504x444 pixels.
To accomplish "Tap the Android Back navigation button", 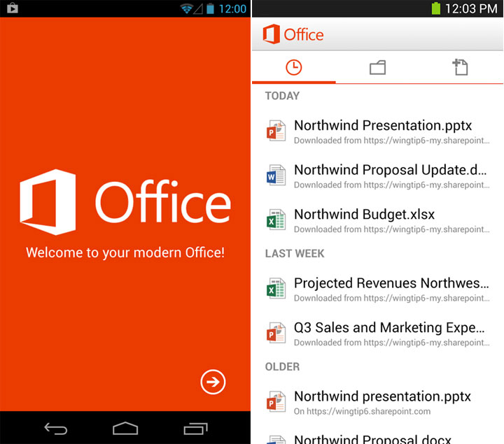I will point(55,429).
